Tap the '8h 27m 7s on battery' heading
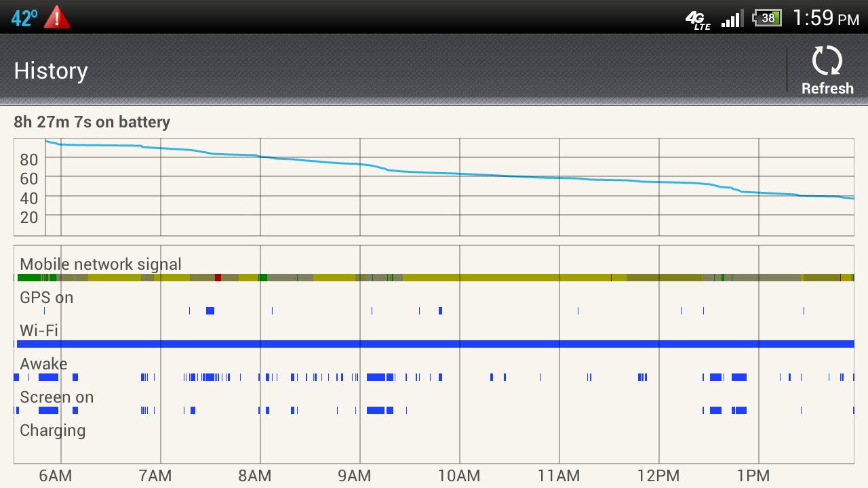868x488 pixels. coord(92,122)
